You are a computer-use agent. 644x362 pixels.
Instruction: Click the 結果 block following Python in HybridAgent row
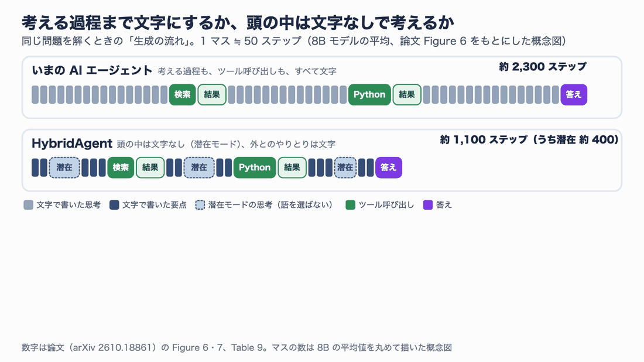pos(292,168)
